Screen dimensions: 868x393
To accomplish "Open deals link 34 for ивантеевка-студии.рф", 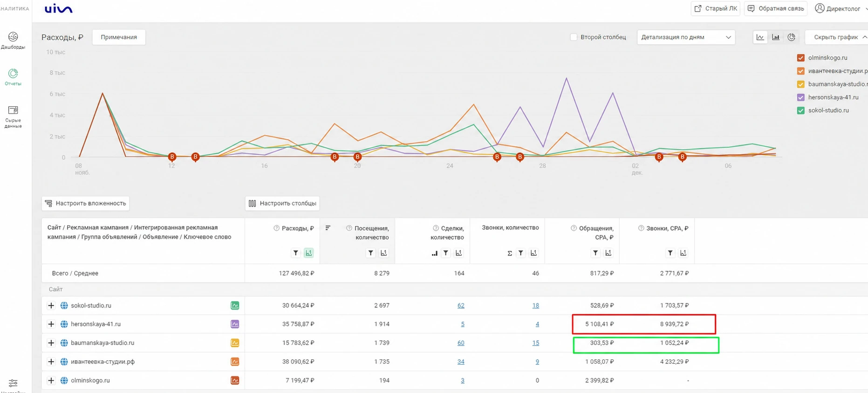I will [x=461, y=361].
